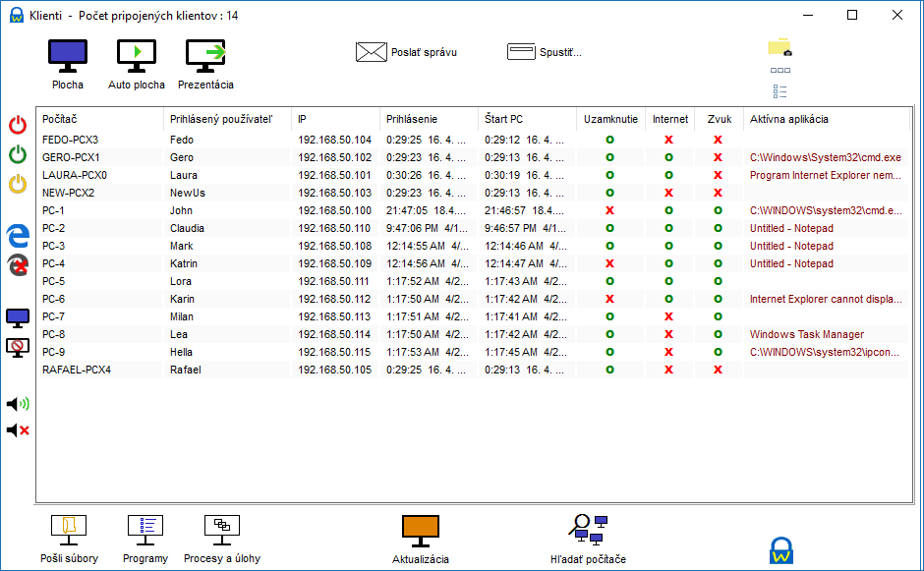Open Programy at the bottom
This screenshot has width=924, height=571.
(x=145, y=540)
